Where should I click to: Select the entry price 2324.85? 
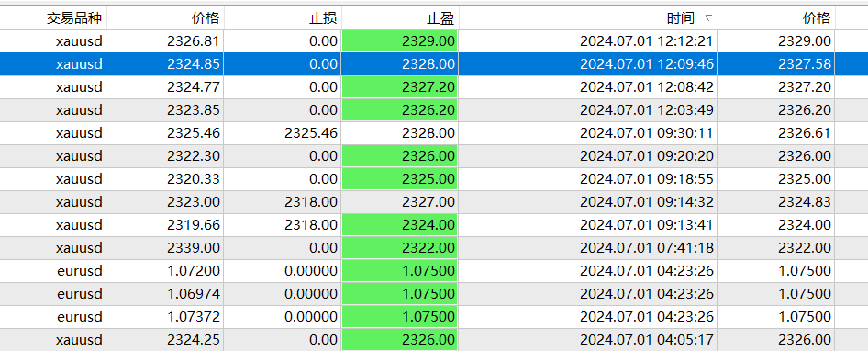194,64
